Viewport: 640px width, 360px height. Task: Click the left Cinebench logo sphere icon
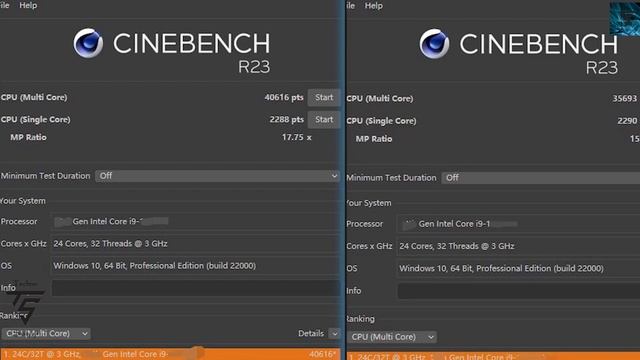[x=88, y=43]
